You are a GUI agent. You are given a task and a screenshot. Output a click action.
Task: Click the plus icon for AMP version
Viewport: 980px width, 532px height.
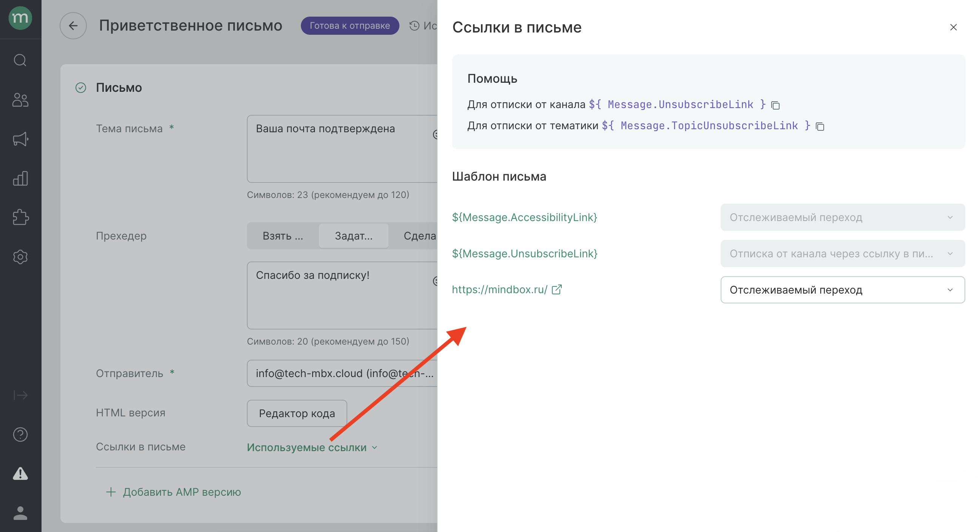point(111,492)
